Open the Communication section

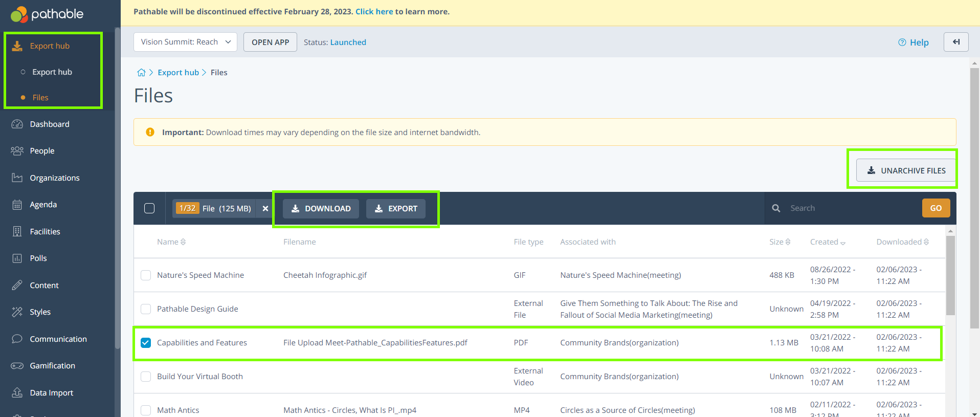coord(58,339)
